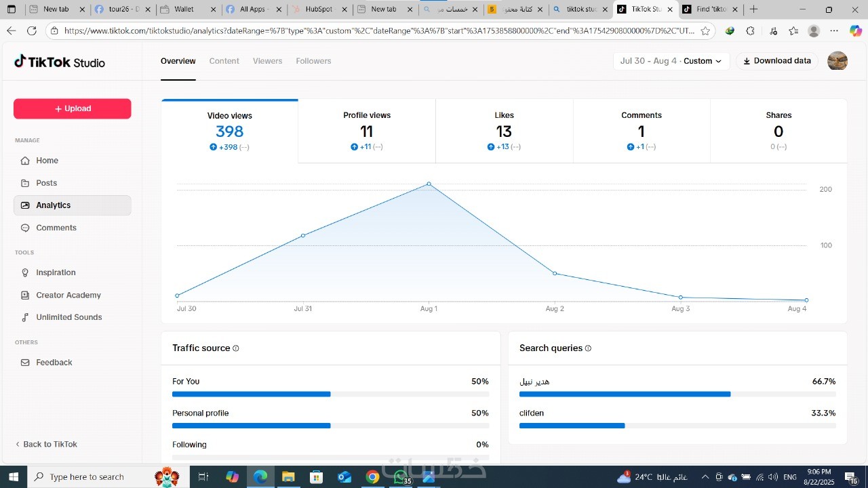Click the Personal profile traffic bar
The height and width of the screenshot is (488, 868).
[330, 426]
